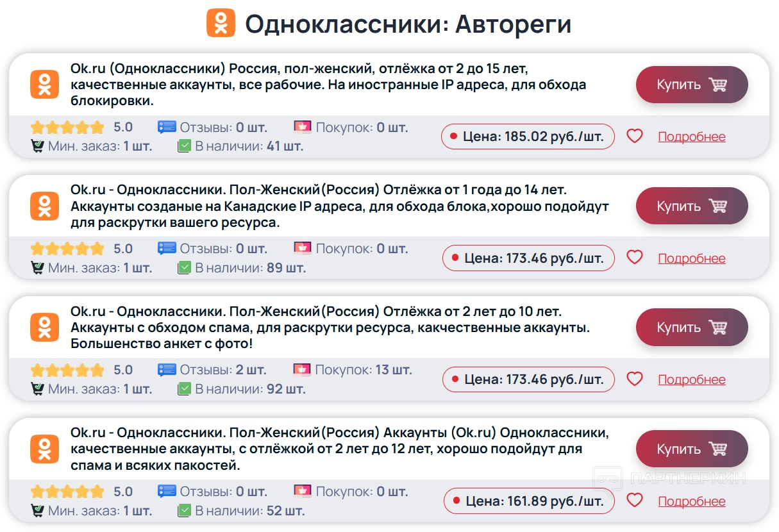Favorite the listing with 13 purchases using the heart
The height and width of the screenshot is (532, 779).
[x=635, y=379]
